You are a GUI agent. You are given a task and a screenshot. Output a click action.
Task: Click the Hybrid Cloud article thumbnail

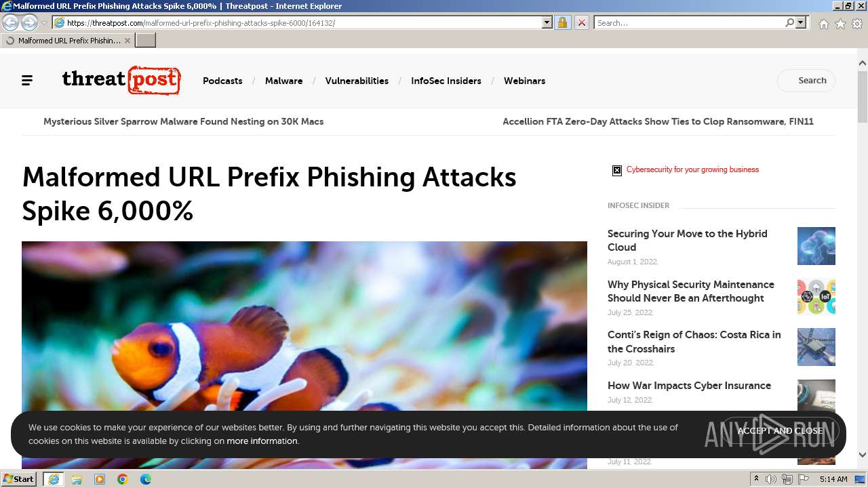816,246
